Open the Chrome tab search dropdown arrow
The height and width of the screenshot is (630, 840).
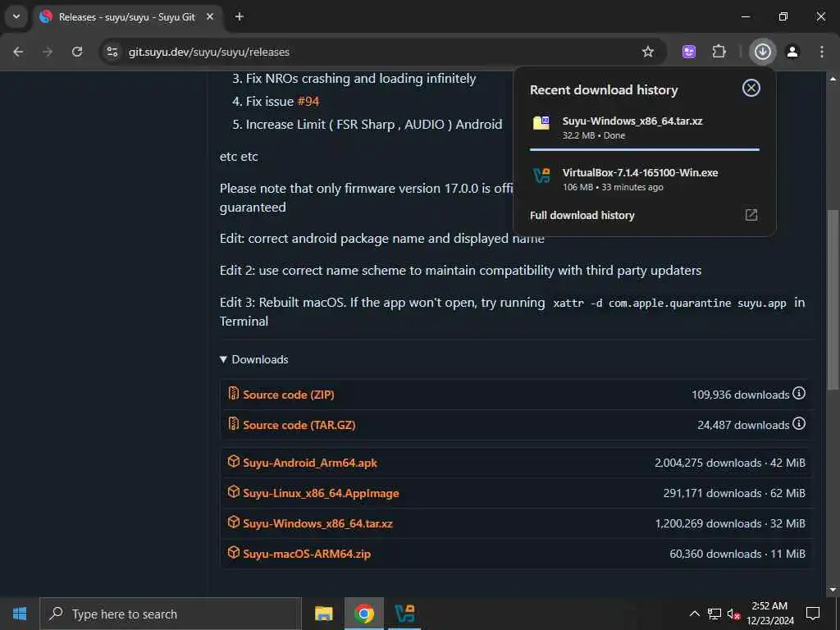[16, 16]
